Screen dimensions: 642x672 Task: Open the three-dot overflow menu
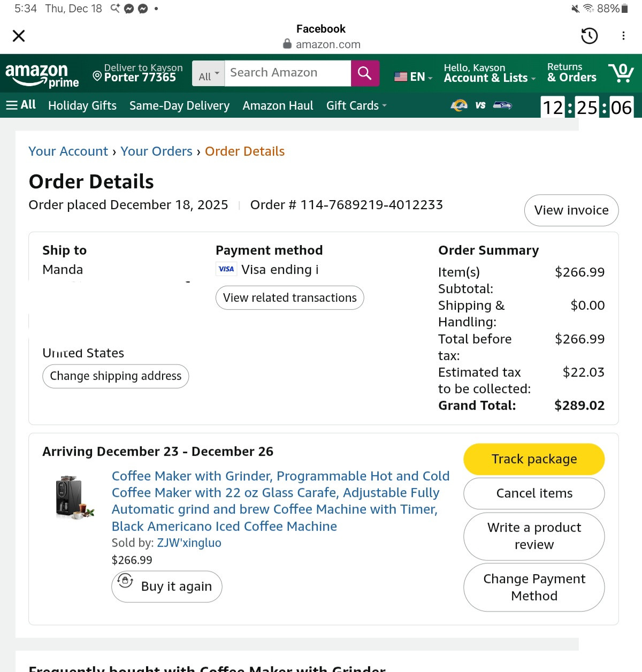click(x=623, y=36)
